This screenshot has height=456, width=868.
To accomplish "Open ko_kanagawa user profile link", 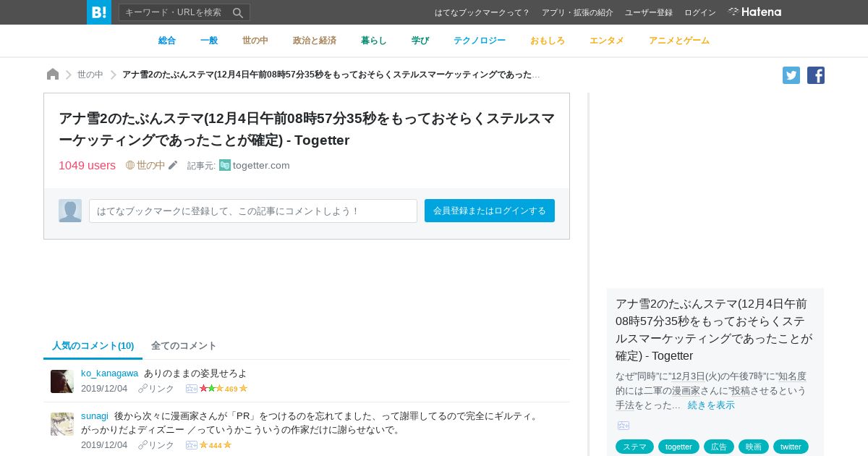I will coord(109,373).
